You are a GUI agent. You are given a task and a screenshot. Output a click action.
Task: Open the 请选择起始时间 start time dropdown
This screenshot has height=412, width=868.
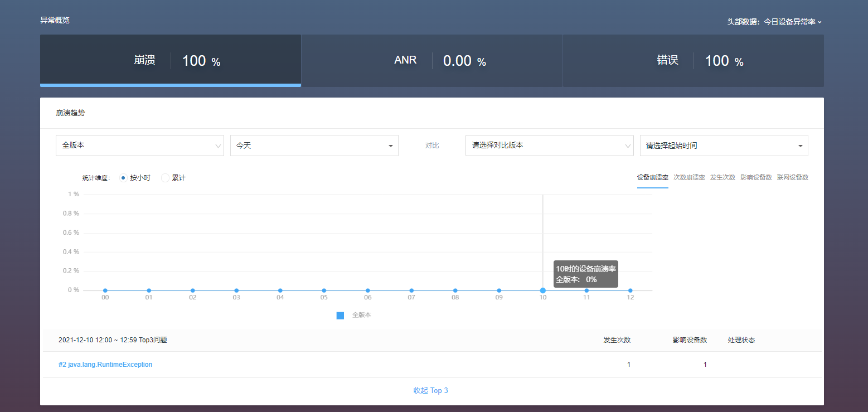pyautogui.click(x=723, y=146)
